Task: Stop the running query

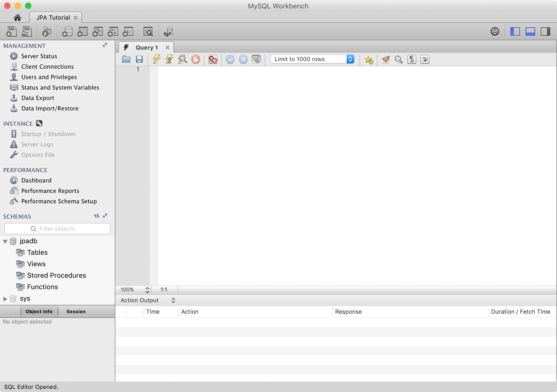Action: pyautogui.click(x=195, y=59)
